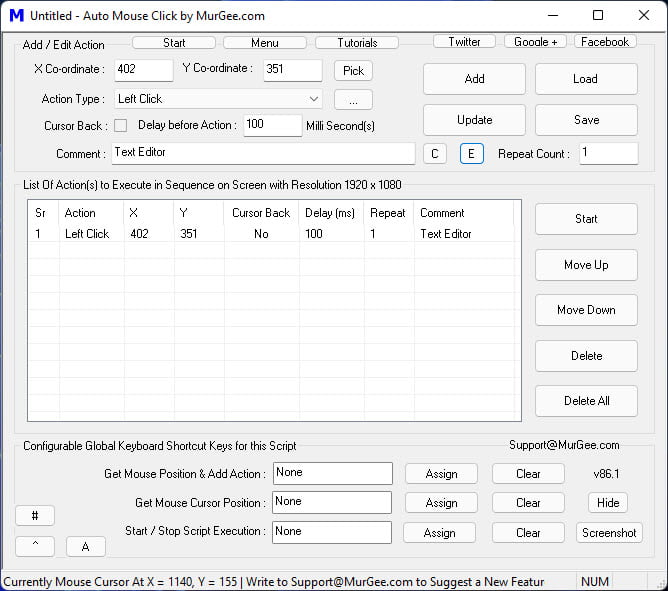
Task: Click the Delete All button
Action: 586,401
